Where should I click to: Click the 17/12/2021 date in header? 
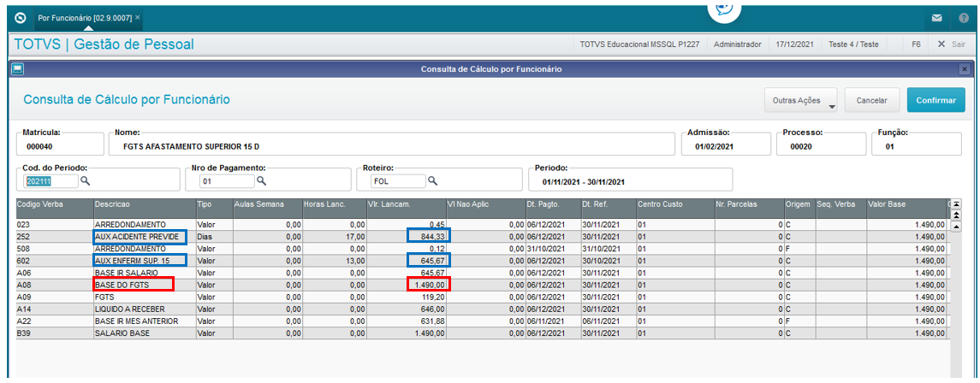tap(794, 44)
